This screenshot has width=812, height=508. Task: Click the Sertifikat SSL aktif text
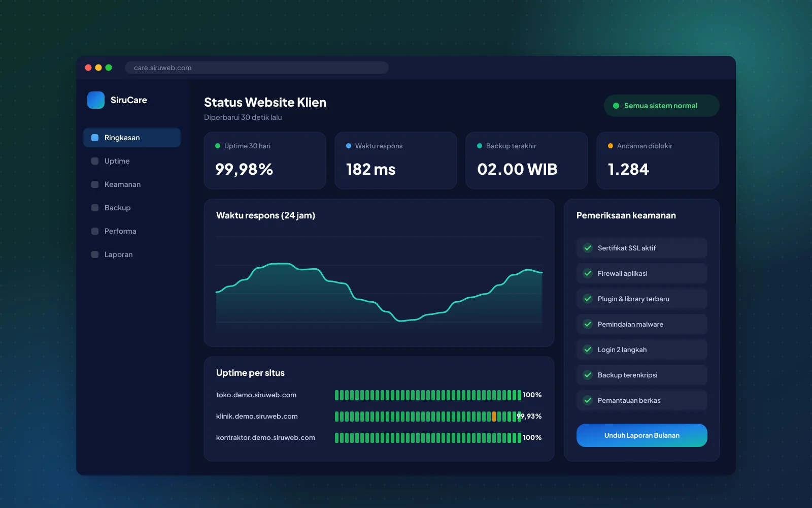627,248
